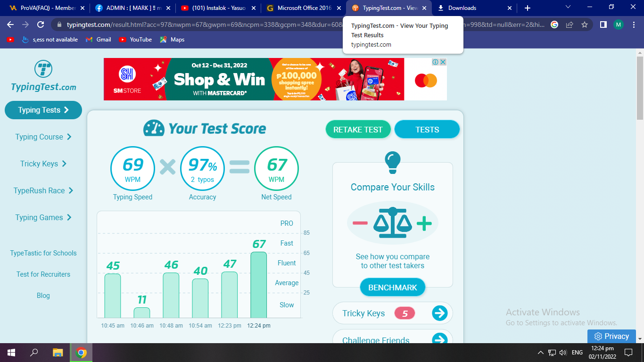Open the Typing Games menu

coord(43,217)
